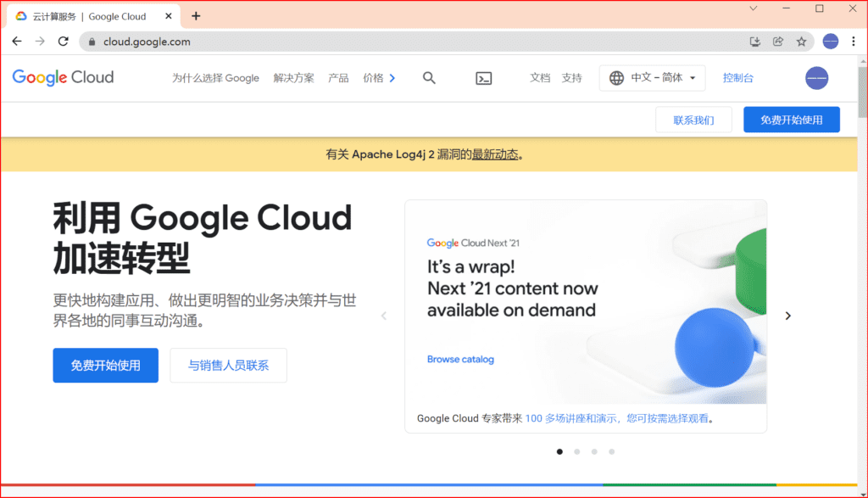868x498 pixels.
Task: Click the Cloud Shell terminal icon
Action: coord(483,77)
